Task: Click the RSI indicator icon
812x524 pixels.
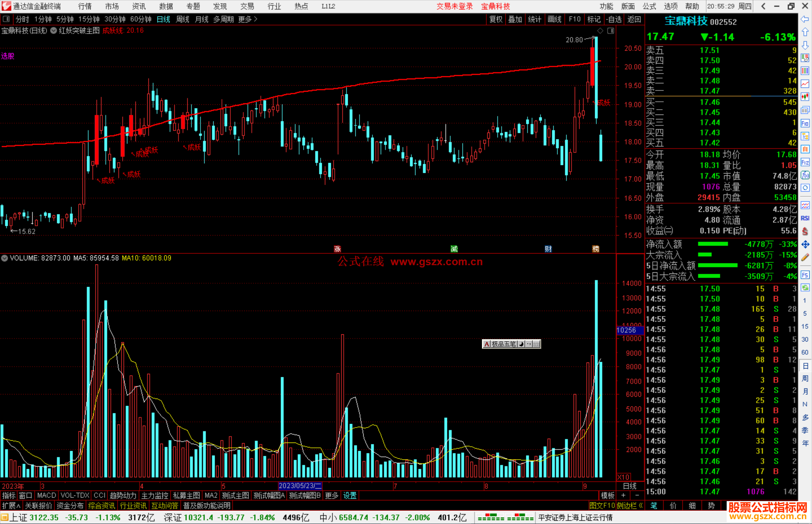Action: click(x=805, y=218)
